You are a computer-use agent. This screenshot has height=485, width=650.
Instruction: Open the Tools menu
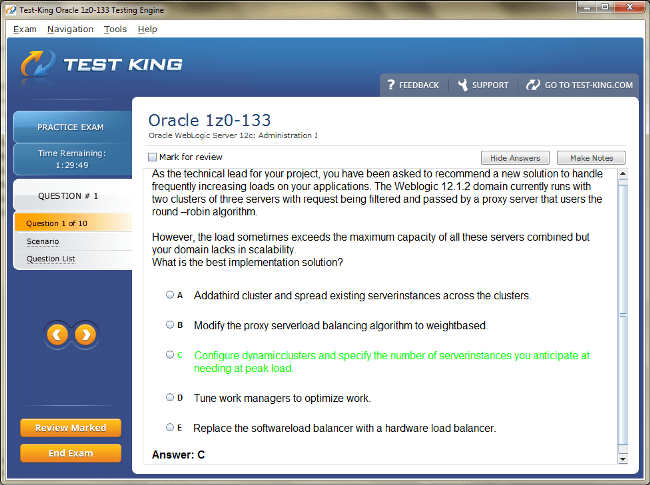tap(115, 29)
